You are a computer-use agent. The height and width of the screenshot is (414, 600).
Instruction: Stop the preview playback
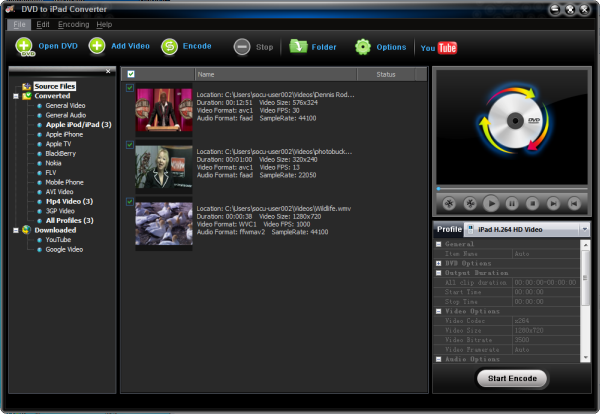point(533,204)
